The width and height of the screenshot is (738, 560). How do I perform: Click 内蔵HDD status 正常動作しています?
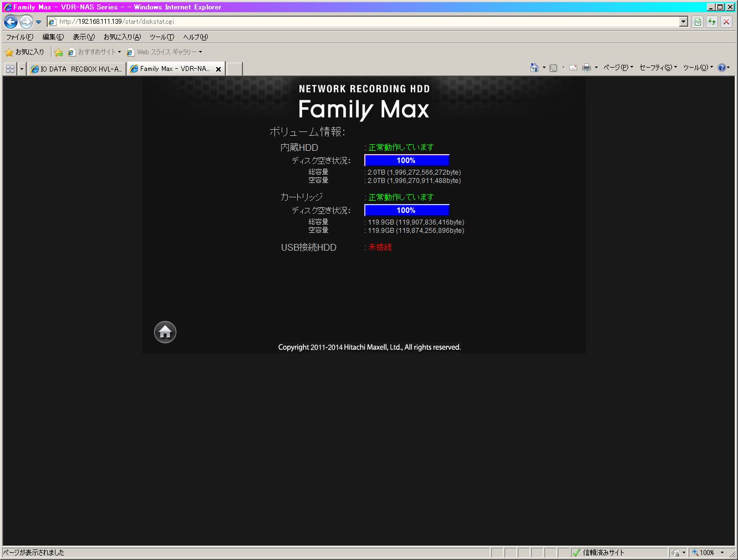[x=401, y=147]
